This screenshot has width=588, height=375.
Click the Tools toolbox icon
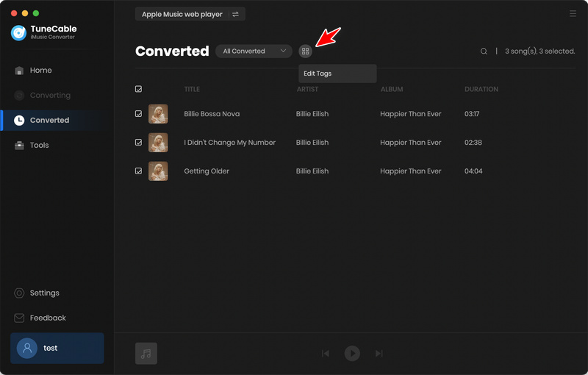[x=19, y=145]
